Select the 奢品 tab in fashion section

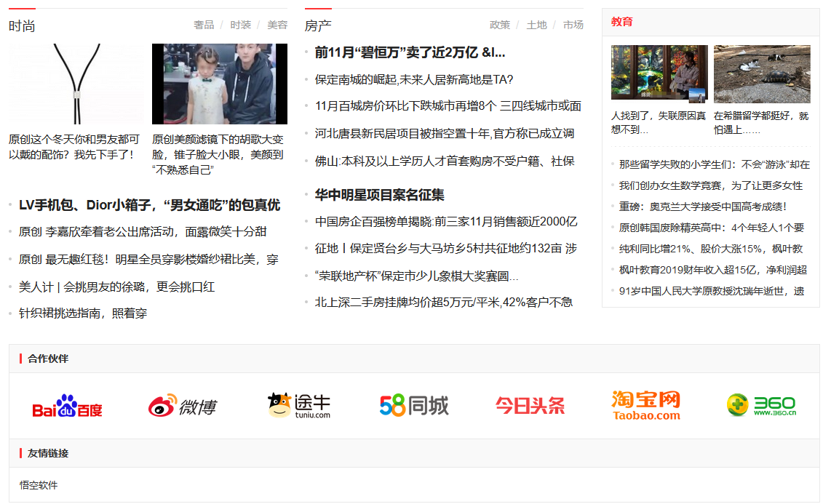[x=204, y=25]
